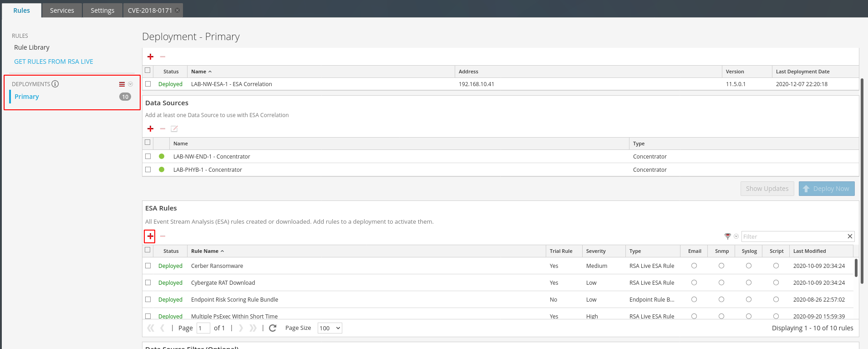Select Email radio for Cybergate RAT Download
Image resolution: width=868 pixels, height=349 pixels.
click(x=694, y=282)
